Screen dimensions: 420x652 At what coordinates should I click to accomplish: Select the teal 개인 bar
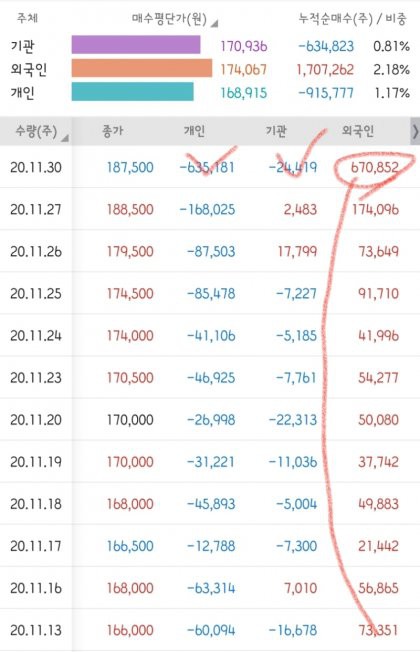(x=133, y=91)
